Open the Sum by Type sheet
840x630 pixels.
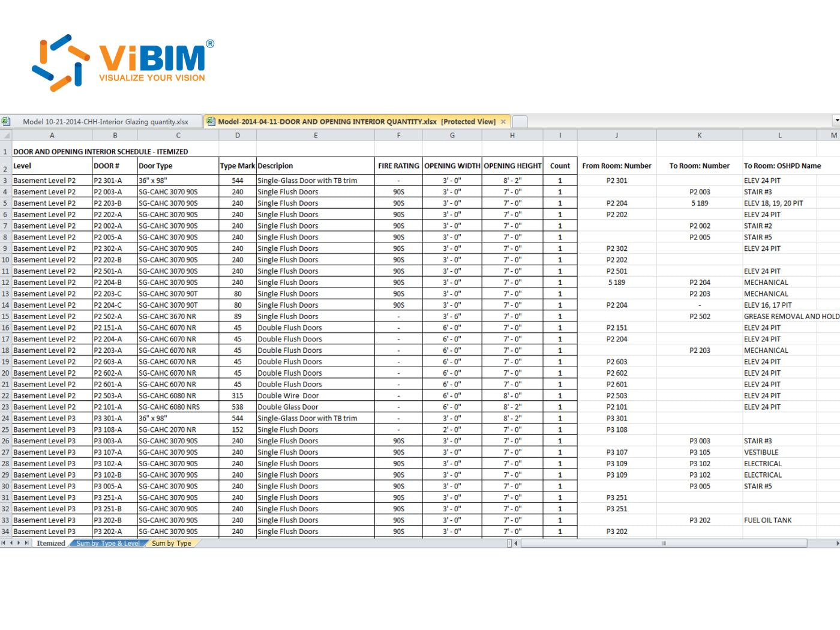[x=172, y=544]
